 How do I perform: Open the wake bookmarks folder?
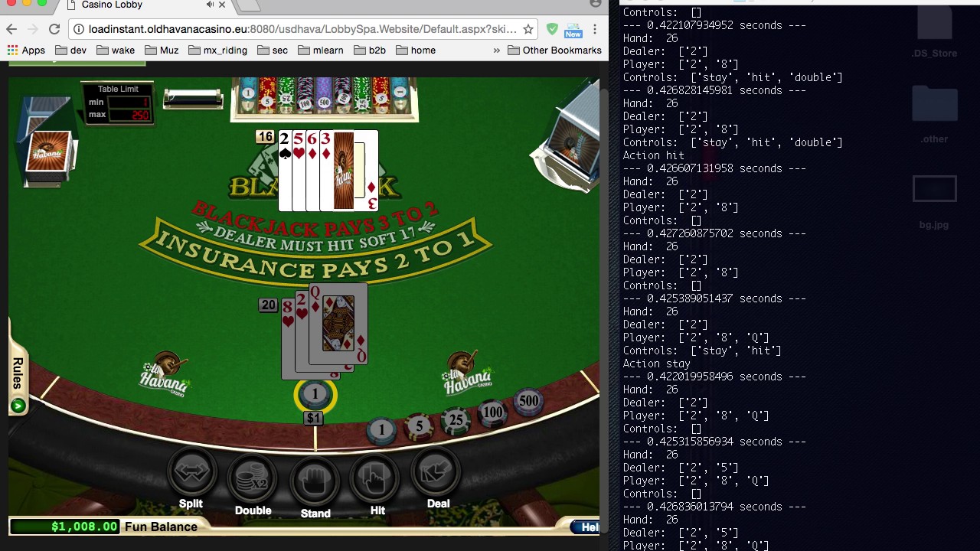(x=115, y=51)
